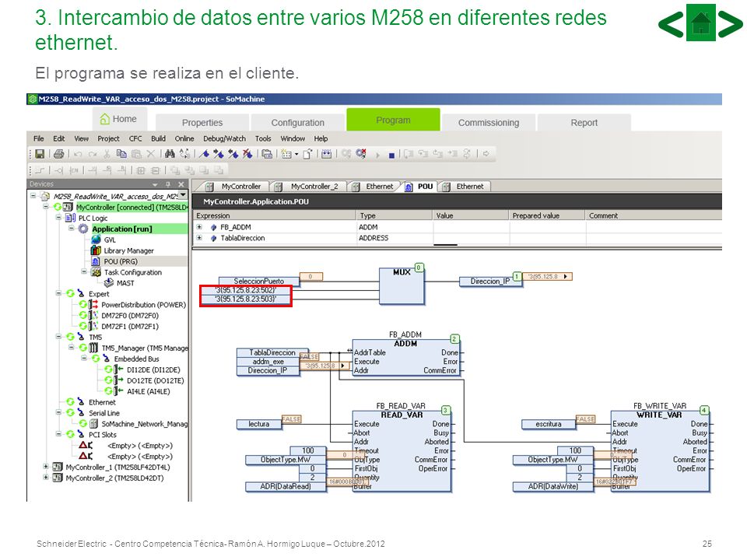Collapse the MyController [connected] tree node
The height and width of the screenshot is (560, 747).
[x=46, y=207]
